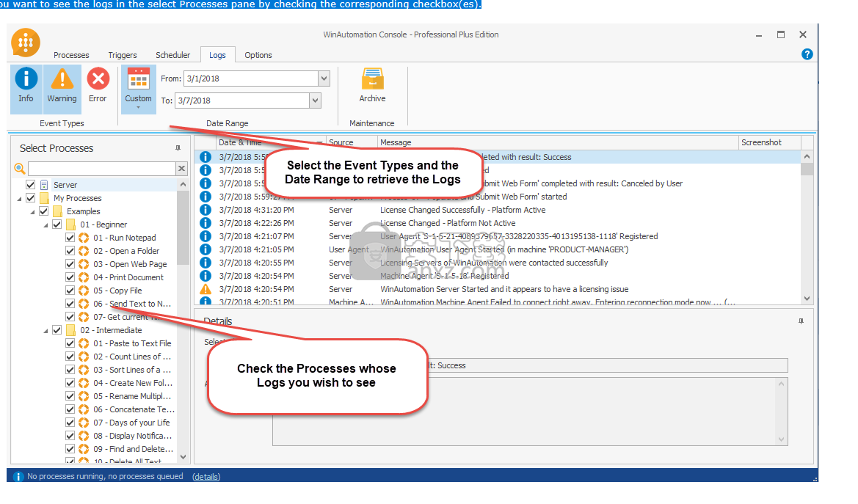The image size is (858, 504).
Task: Click the status bar info icon
Action: (18, 477)
